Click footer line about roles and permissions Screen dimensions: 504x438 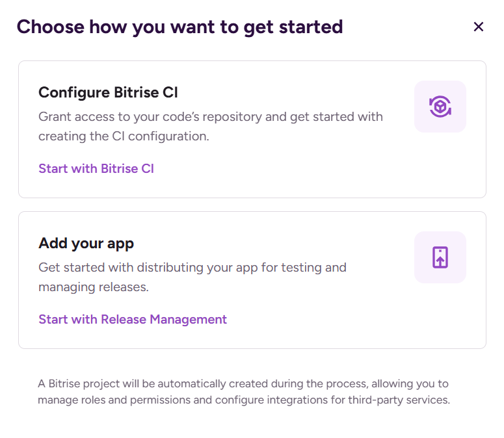tap(243, 400)
